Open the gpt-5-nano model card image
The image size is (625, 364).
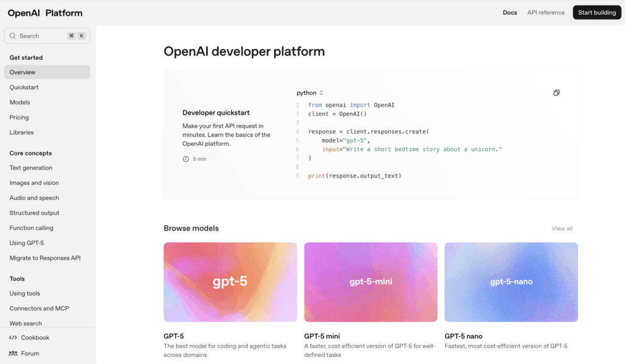(x=511, y=282)
